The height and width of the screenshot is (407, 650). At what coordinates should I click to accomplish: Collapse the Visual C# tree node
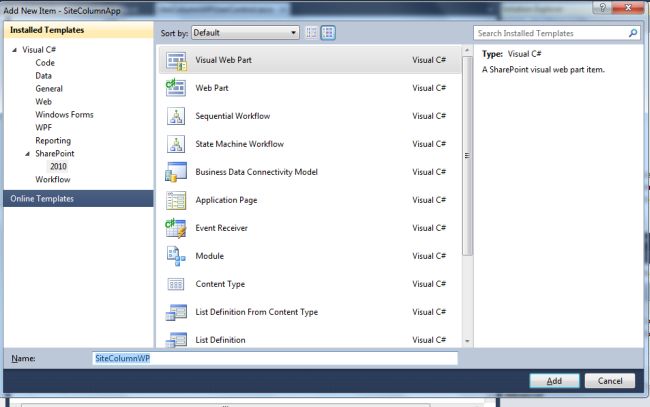[15, 50]
